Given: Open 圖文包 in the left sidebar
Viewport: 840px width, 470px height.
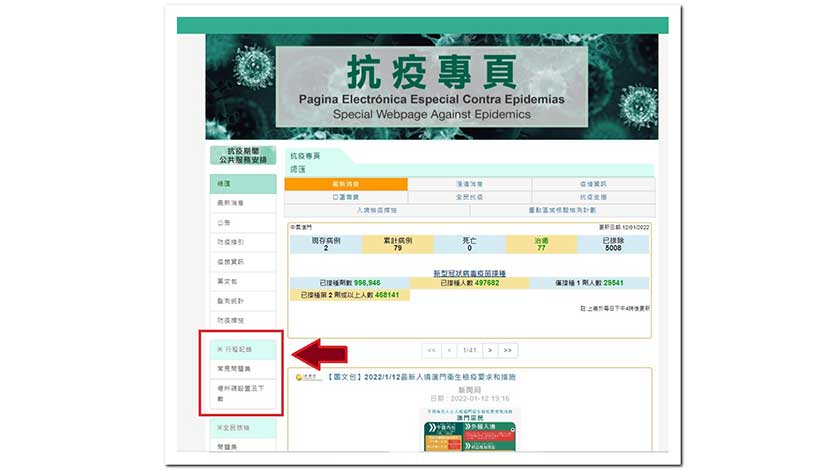Looking at the screenshot, I should pos(227,281).
